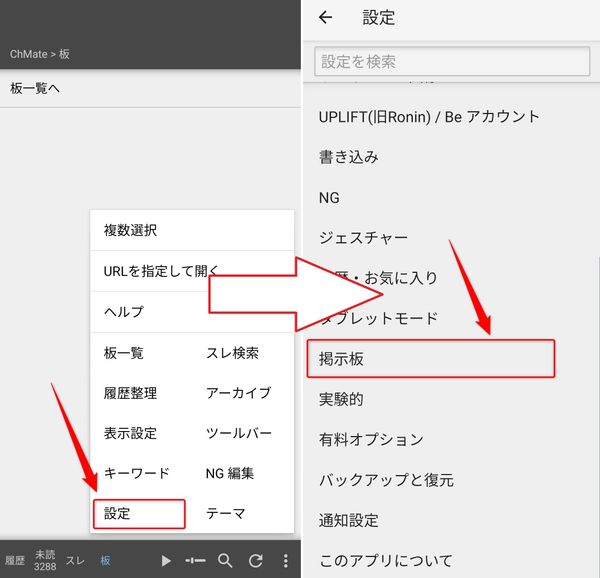Click the 設定を検索 search field

pos(452,61)
